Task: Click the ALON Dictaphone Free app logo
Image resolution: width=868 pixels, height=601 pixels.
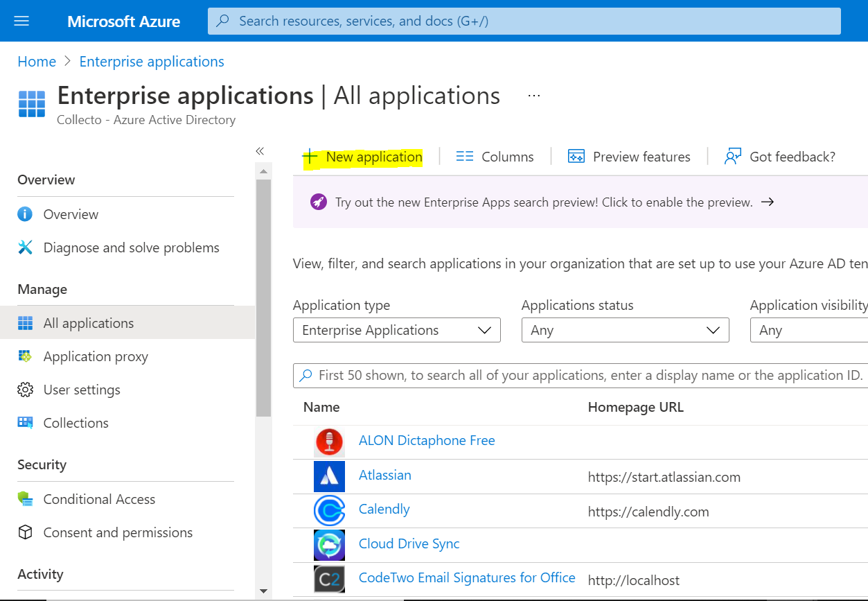Action: click(329, 442)
